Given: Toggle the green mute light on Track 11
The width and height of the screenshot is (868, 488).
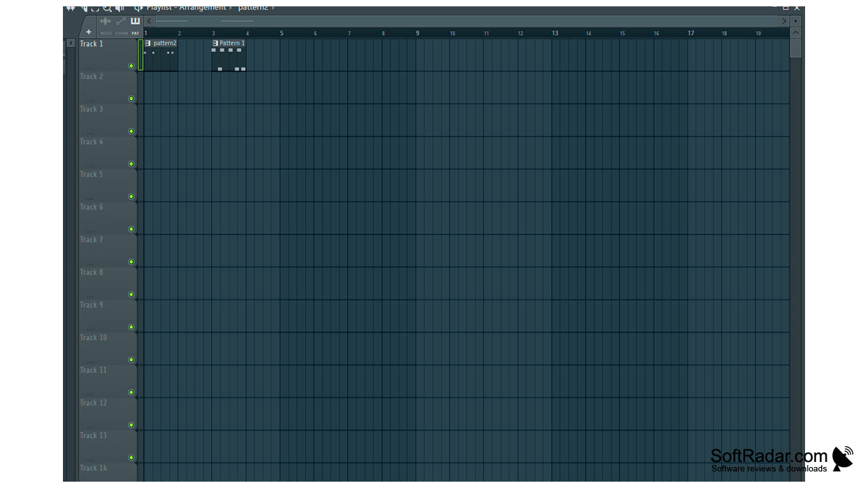Looking at the screenshot, I should click(x=132, y=392).
